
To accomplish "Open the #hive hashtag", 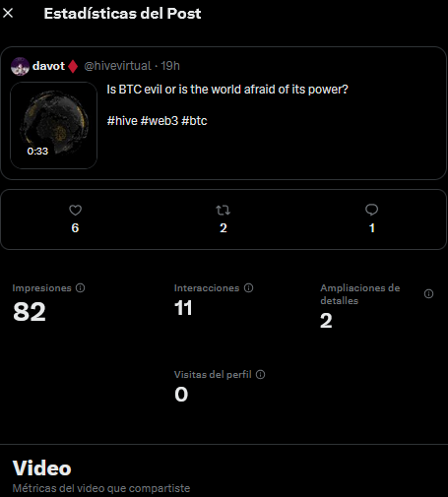I will [122, 121].
